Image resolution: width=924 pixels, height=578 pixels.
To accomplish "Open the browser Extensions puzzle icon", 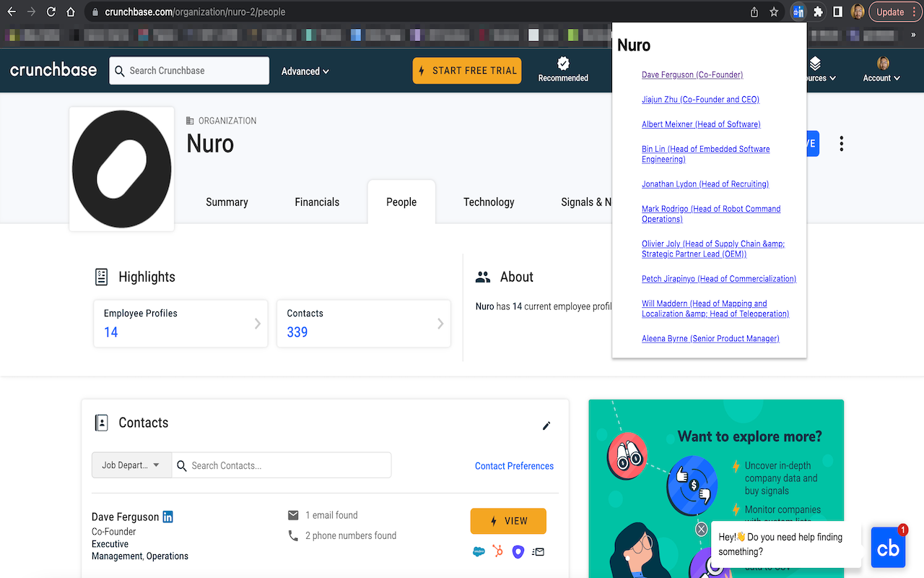I will tap(819, 12).
